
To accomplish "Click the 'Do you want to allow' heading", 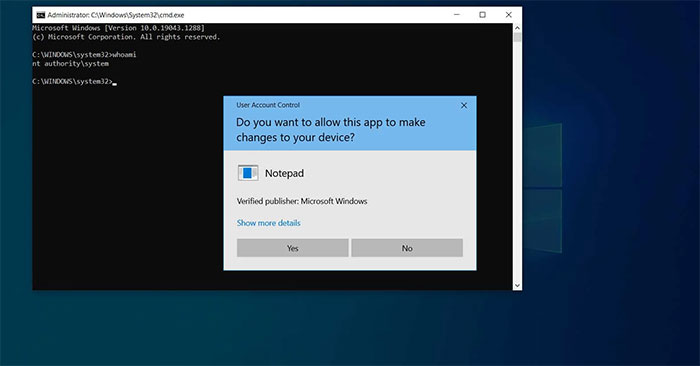I will (330, 129).
